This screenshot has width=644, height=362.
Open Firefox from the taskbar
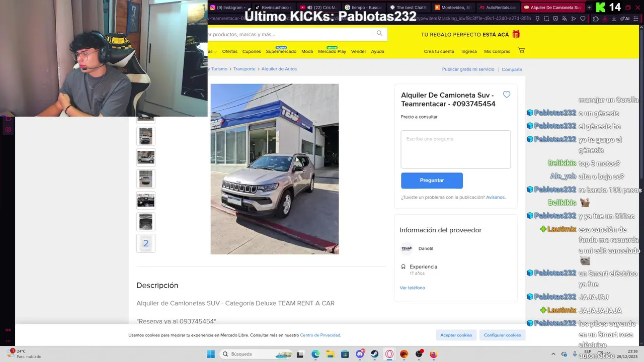433,354
